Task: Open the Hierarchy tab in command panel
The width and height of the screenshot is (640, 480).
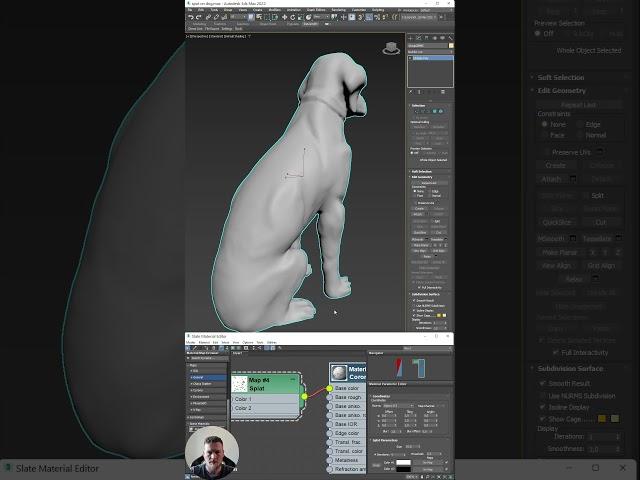Action: [426, 38]
